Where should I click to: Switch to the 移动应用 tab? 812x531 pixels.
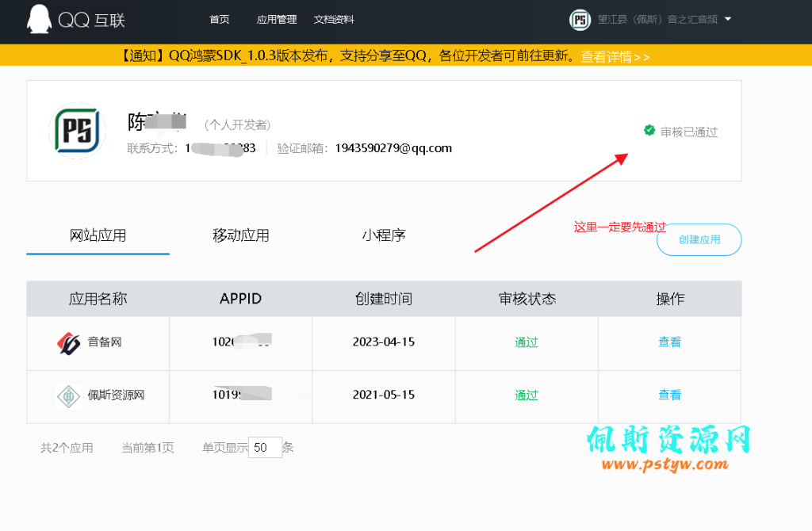[241, 235]
